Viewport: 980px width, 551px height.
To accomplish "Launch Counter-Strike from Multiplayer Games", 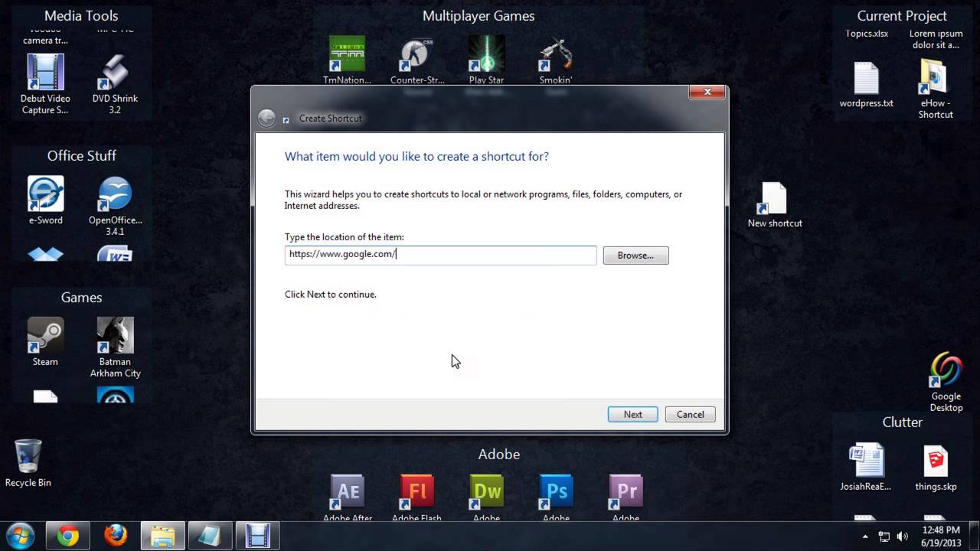I will (416, 55).
